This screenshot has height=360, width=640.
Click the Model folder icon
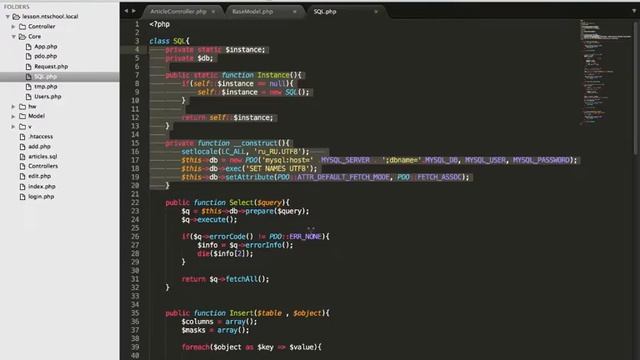pyautogui.click(x=22, y=116)
